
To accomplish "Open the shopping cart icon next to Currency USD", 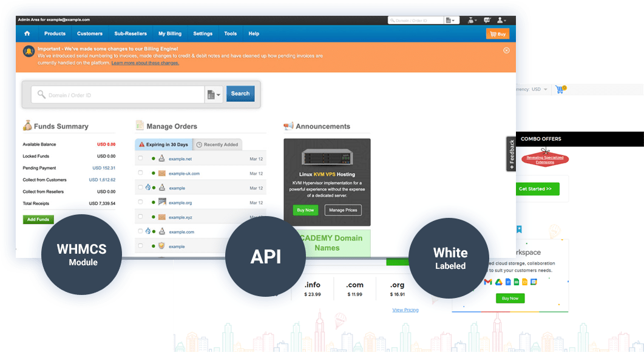I will coord(560,89).
